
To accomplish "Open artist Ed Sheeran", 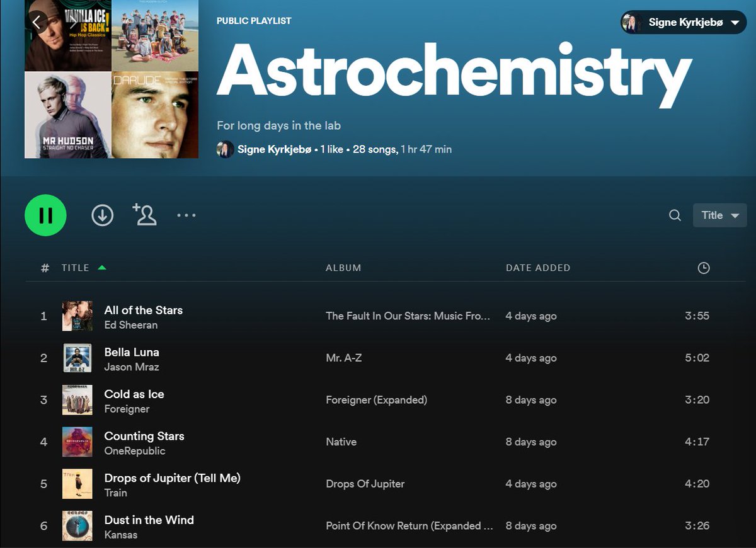I will 131,325.
